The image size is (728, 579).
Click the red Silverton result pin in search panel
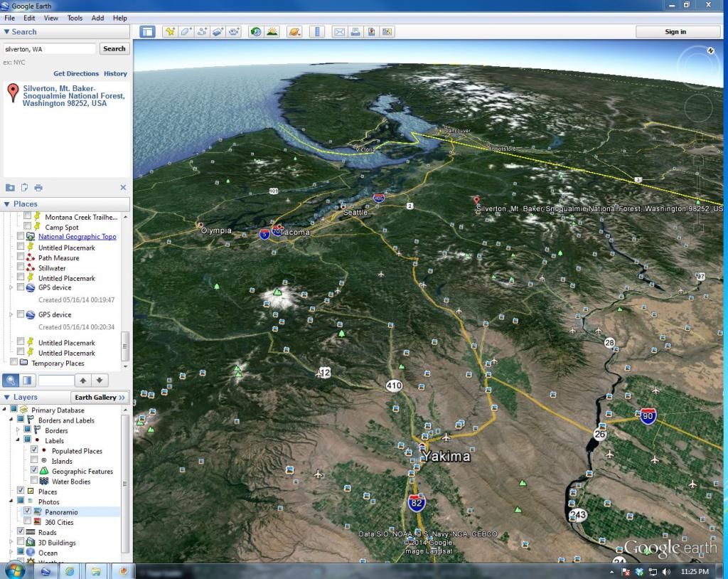(x=13, y=92)
